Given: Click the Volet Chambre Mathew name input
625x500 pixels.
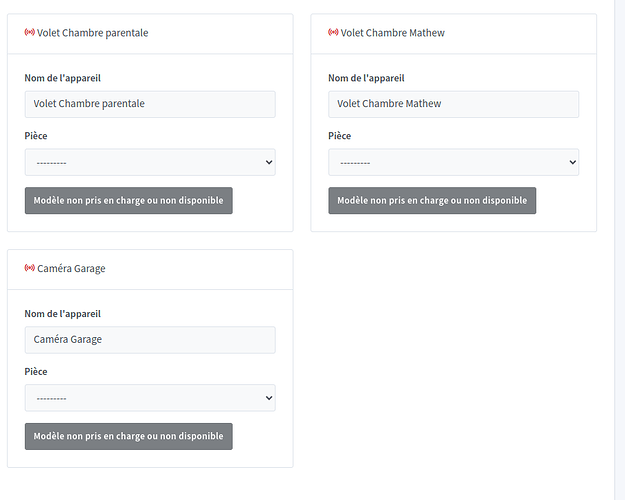Looking at the screenshot, I should 453,104.
